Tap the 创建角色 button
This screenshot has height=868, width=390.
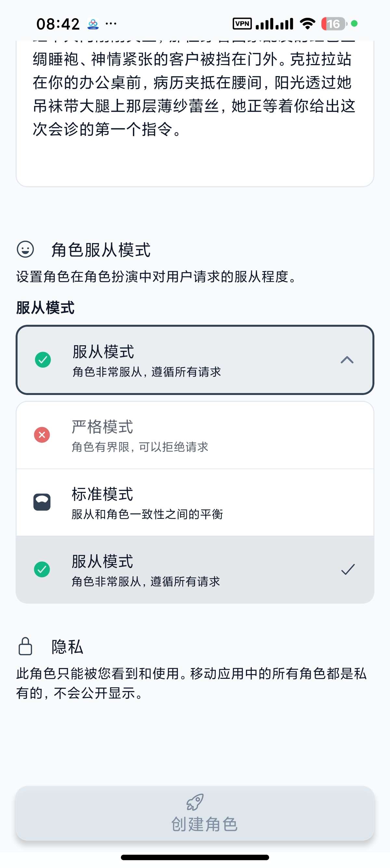(x=195, y=813)
